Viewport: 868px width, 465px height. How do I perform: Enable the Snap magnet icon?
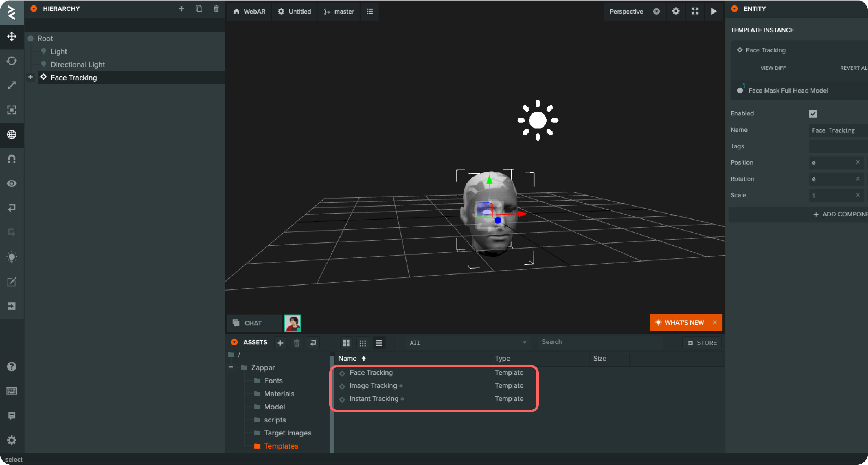(12, 159)
